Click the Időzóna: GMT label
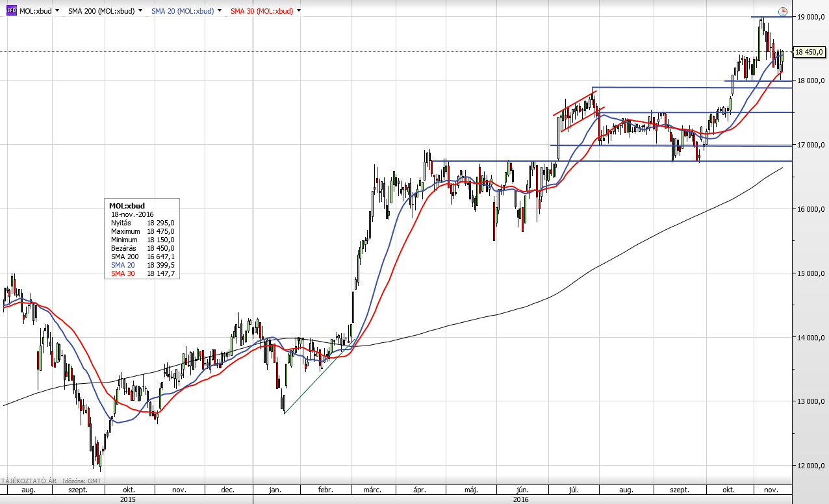This screenshot has height=504, width=829. point(82,481)
